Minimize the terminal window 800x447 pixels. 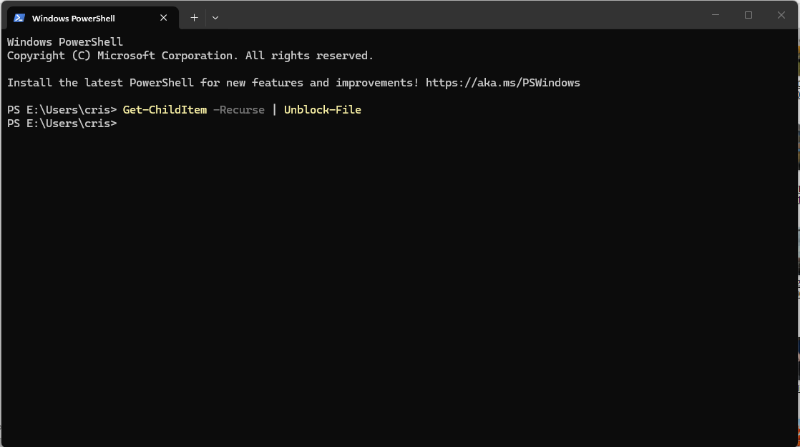point(715,15)
